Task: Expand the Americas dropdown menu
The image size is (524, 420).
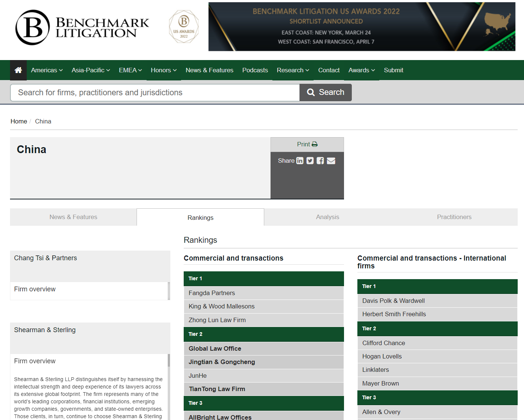Action: (47, 70)
